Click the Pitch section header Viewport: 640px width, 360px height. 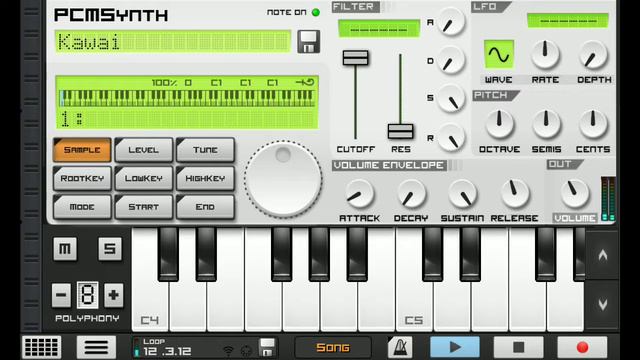[x=495, y=96]
